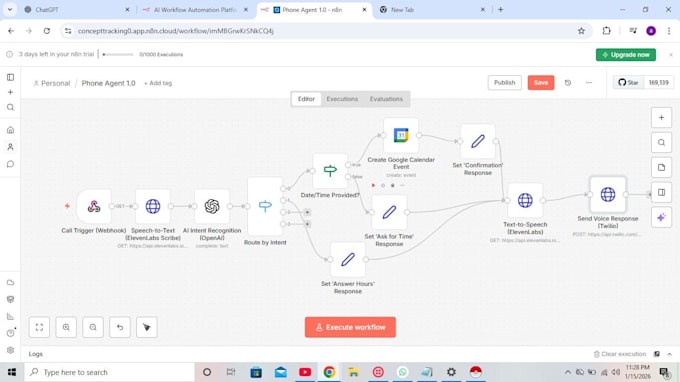
Task: Select the AI Intent Recognition (OpenAI) node
Action: click(212, 206)
